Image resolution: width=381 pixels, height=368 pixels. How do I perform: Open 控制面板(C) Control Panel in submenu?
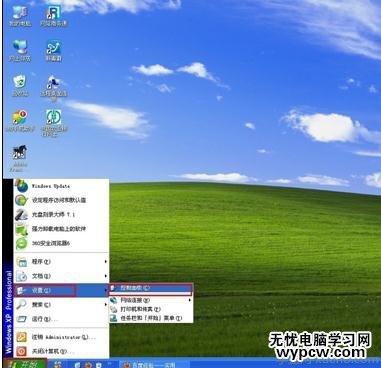pyautogui.click(x=151, y=288)
